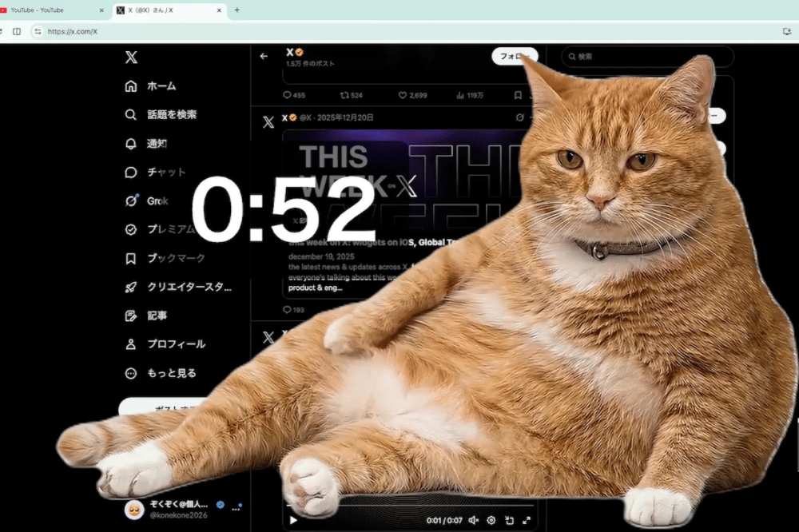Open プロフィール in the sidebar
799x532 pixels.
(x=165, y=344)
